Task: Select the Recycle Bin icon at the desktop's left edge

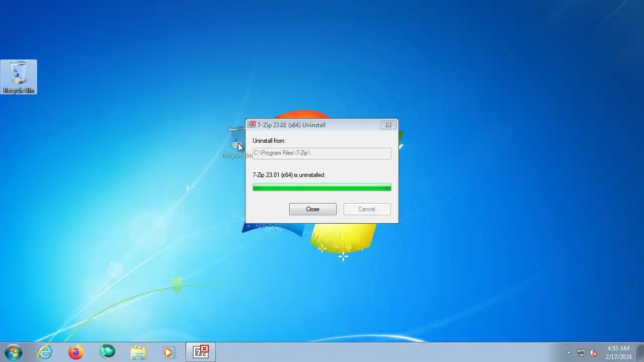Action: pyautogui.click(x=19, y=77)
